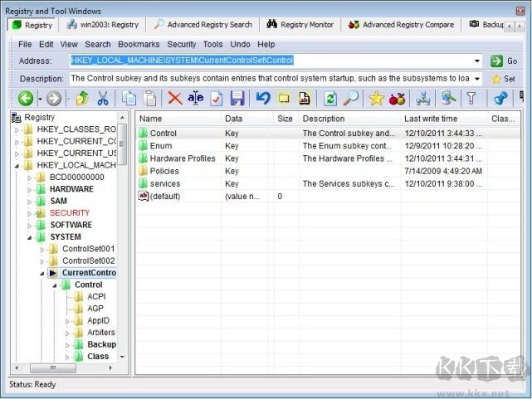This screenshot has width=532, height=399.
Task: Click the blue pushpin icon
Action: [500, 99]
